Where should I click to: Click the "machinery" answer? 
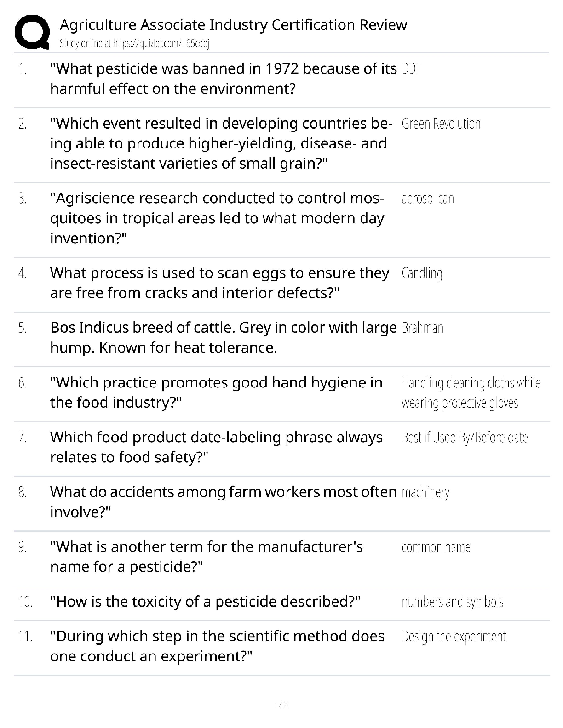click(425, 492)
